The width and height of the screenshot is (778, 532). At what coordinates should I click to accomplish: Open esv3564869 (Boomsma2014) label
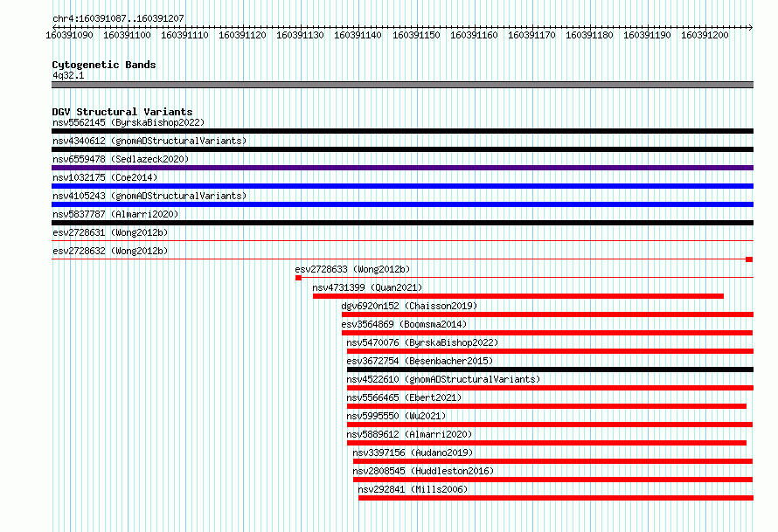(404, 324)
